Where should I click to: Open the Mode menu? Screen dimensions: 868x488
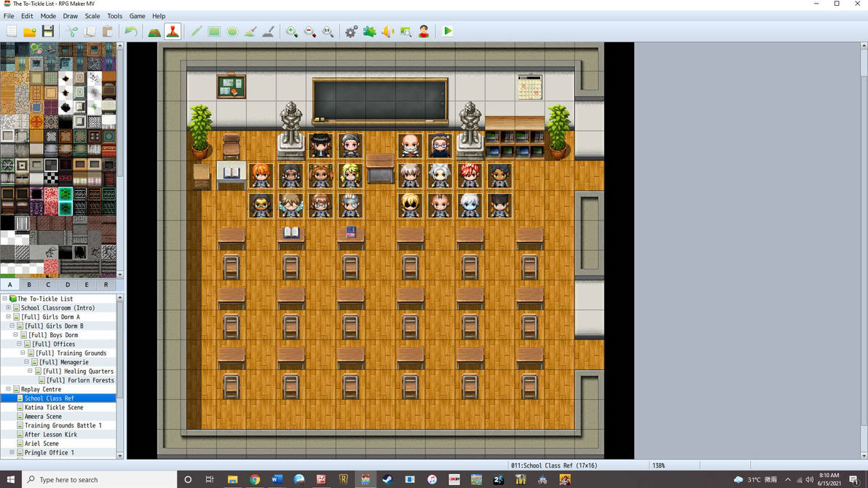(x=48, y=16)
